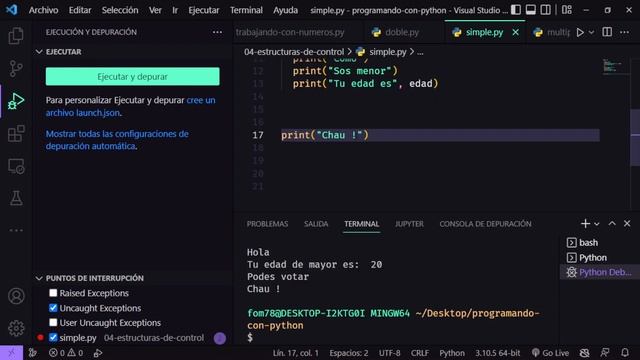
Task: Run Python file play icon
Action: pos(580,32)
